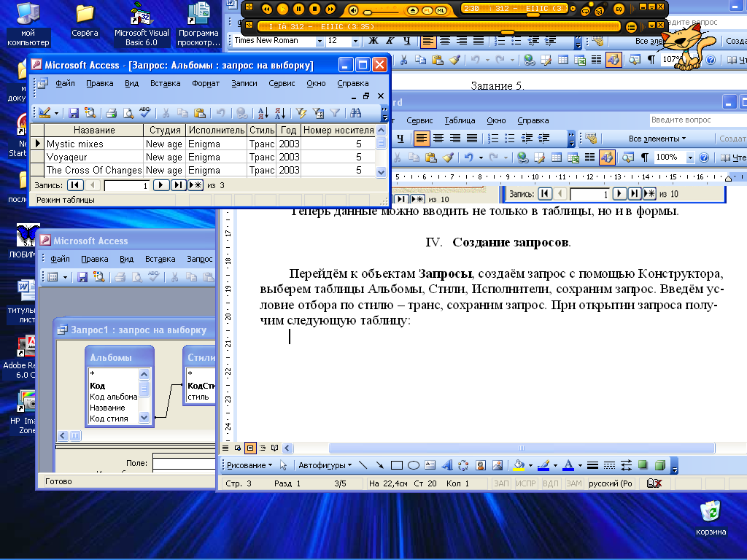Screen dimensions: 747x560
Task: Click Insert Excel worksheet icon in front Word
Action: [573, 157]
